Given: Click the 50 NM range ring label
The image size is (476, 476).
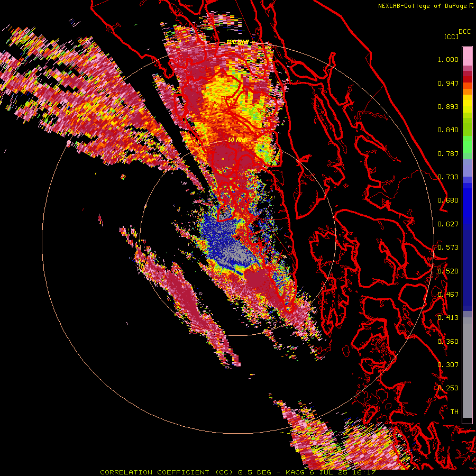Looking at the screenshot, I should pos(237,140).
